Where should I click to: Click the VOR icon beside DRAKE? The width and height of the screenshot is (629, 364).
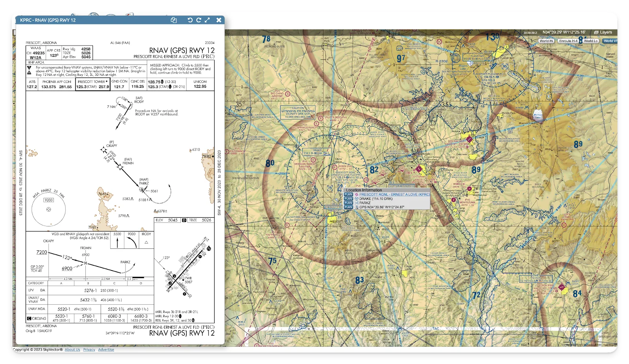click(357, 199)
